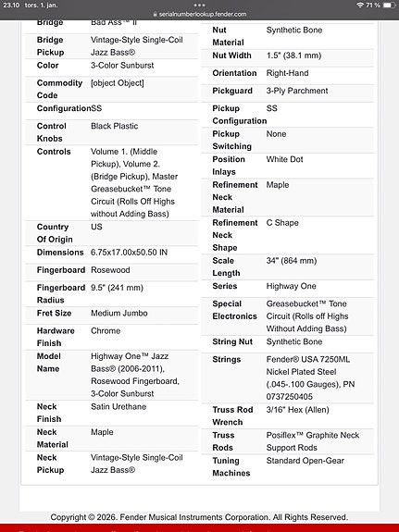This screenshot has height=532, width=399.
Task: Tap the Pickguard 3-Ply Parchment row
Action: [x=287, y=91]
